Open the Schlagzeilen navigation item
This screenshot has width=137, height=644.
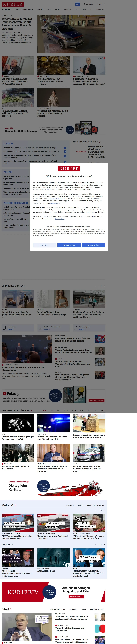[x=6, y=10]
